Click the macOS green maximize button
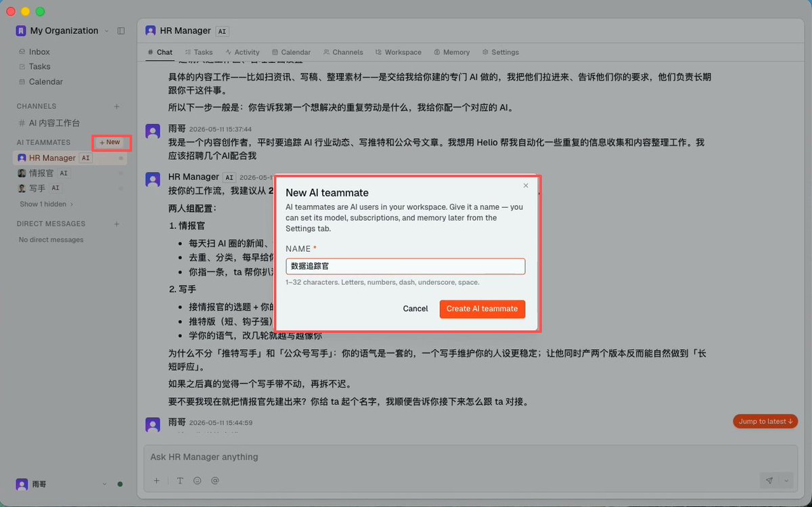This screenshot has width=812, height=507. (40, 12)
